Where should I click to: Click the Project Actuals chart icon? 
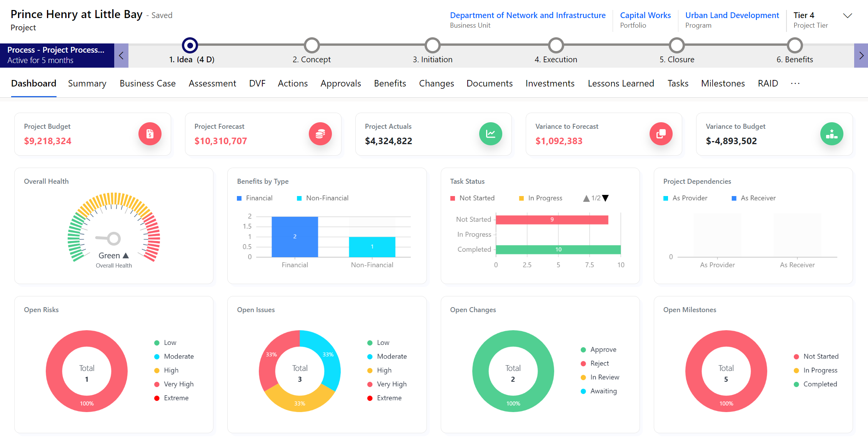pos(490,134)
